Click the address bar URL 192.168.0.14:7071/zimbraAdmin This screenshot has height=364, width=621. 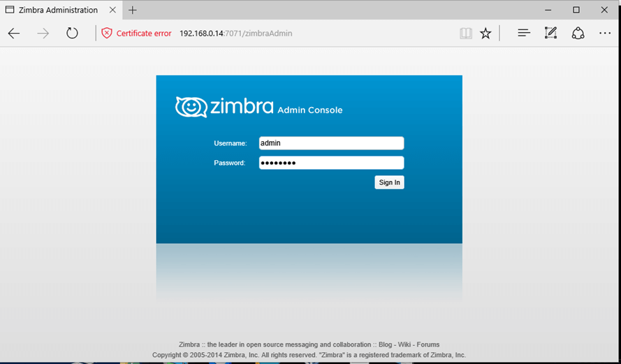(x=236, y=34)
